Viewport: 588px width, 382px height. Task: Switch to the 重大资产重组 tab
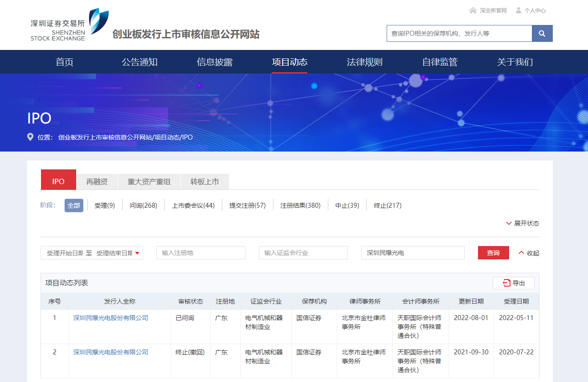pyautogui.click(x=149, y=182)
